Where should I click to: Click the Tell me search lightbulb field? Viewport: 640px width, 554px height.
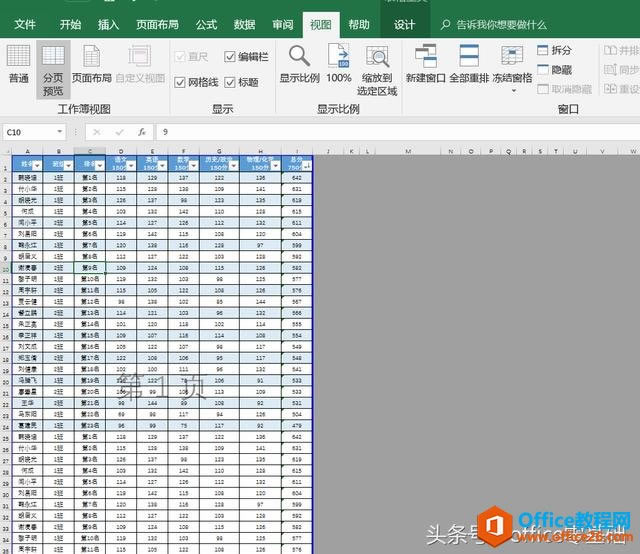pyautogui.click(x=494, y=25)
